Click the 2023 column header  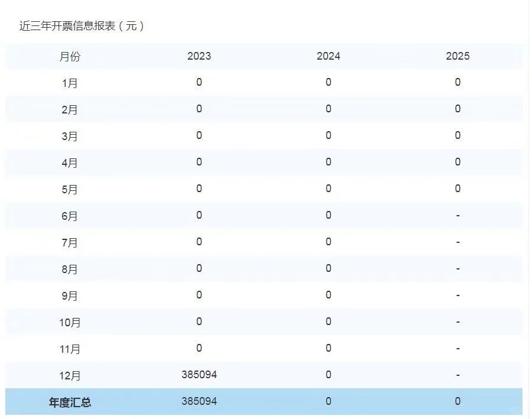(x=198, y=57)
